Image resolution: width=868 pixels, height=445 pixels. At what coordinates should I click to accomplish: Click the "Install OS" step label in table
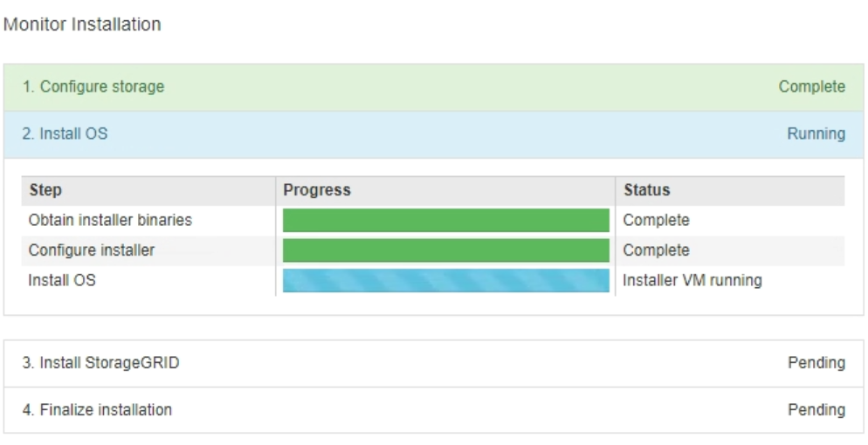[x=62, y=280]
